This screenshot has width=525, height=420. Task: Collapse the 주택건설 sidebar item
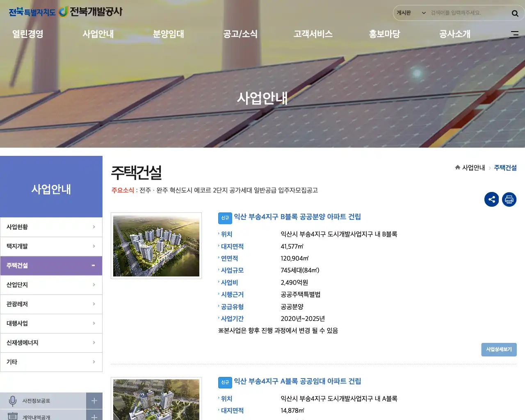click(x=51, y=265)
